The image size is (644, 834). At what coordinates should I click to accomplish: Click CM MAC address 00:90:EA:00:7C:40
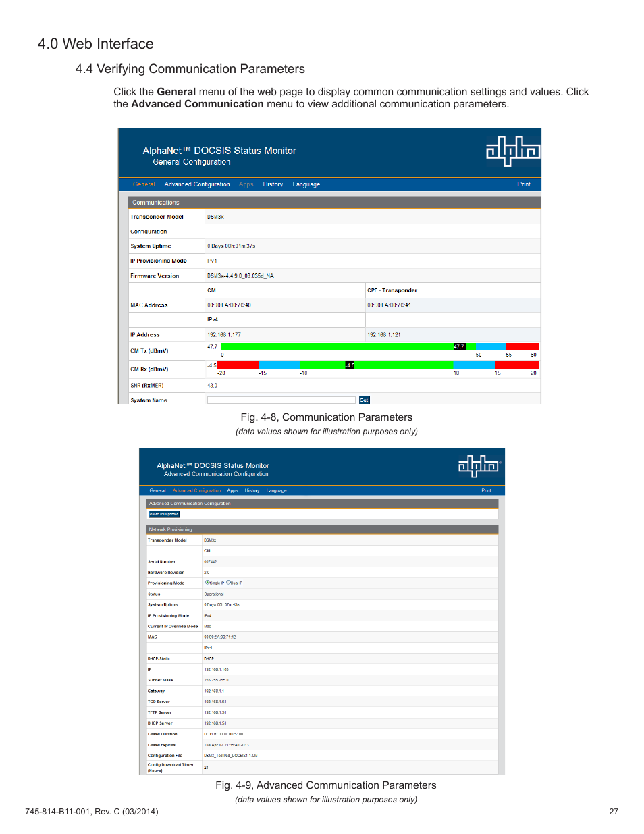click(x=229, y=305)
